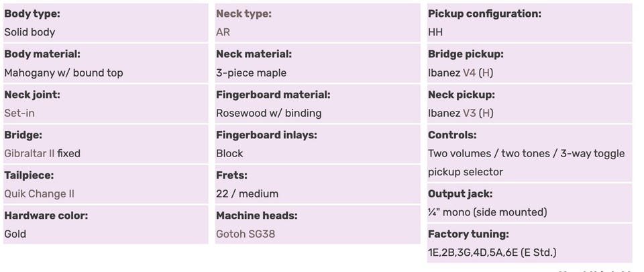Open the AR neck type link
Image resolution: width=644 pixels, height=272 pixels.
tap(223, 32)
